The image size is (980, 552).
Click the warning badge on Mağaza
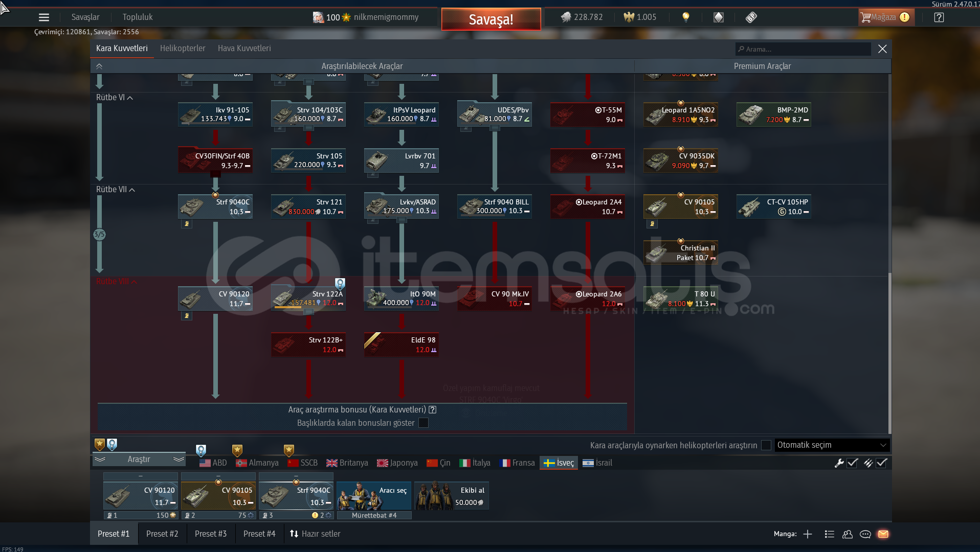[905, 17]
